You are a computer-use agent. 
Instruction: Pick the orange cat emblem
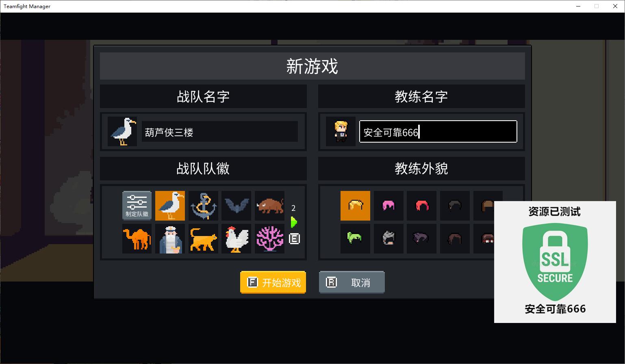[203, 239]
